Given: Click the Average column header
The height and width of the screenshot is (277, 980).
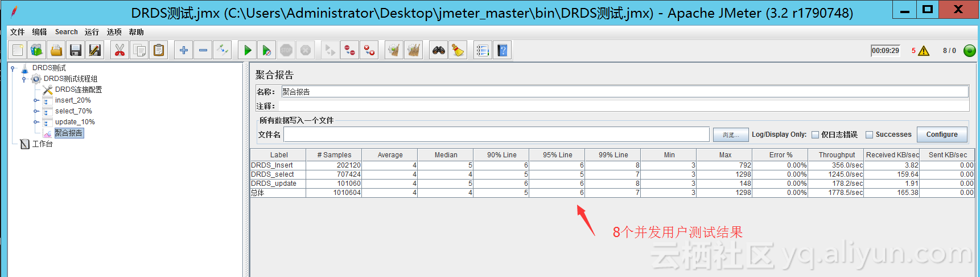Looking at the screenshot, I should 390,155.
